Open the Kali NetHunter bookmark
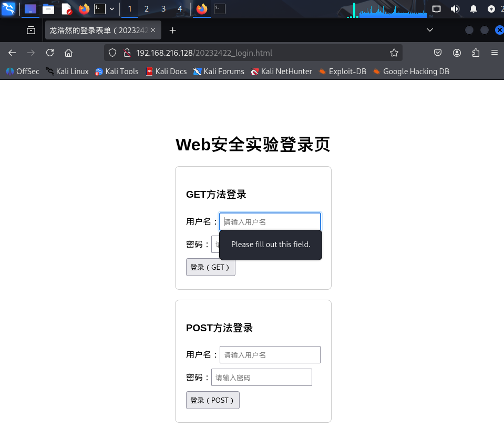The width and height of the screenshot is (504, 448). click(281, 72)
